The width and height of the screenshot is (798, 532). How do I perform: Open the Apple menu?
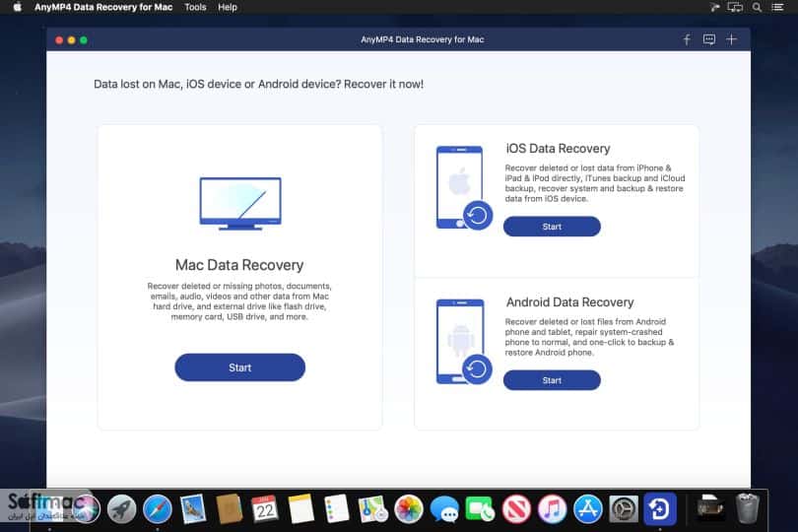coord(18,7)
